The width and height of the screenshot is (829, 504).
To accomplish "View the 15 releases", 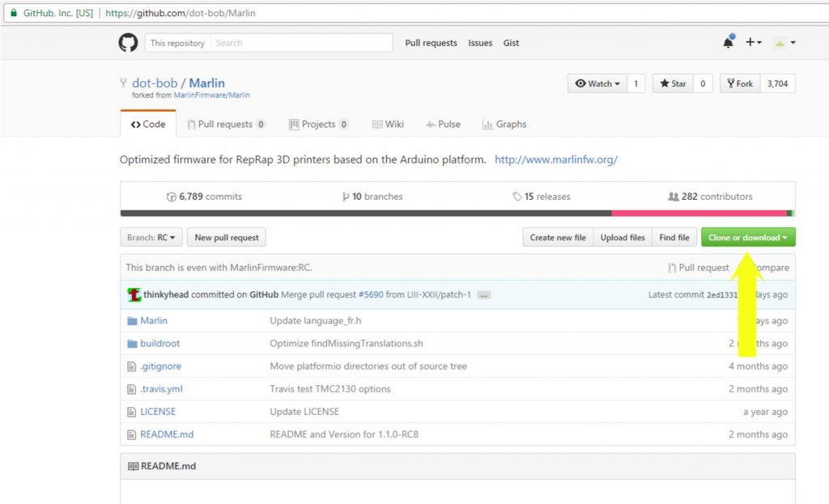I will (542, 197).
